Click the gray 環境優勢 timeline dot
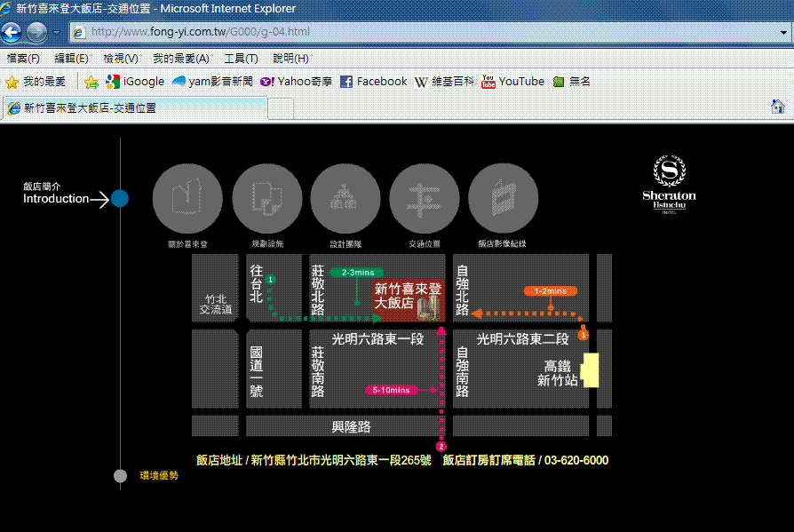 coord(120,476)
